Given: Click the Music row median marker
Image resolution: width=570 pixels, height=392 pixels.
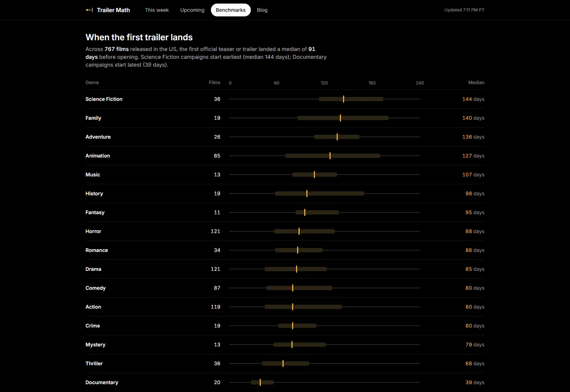Looking at the screenshot, I should pyautogui.click(x=314, y=175).
